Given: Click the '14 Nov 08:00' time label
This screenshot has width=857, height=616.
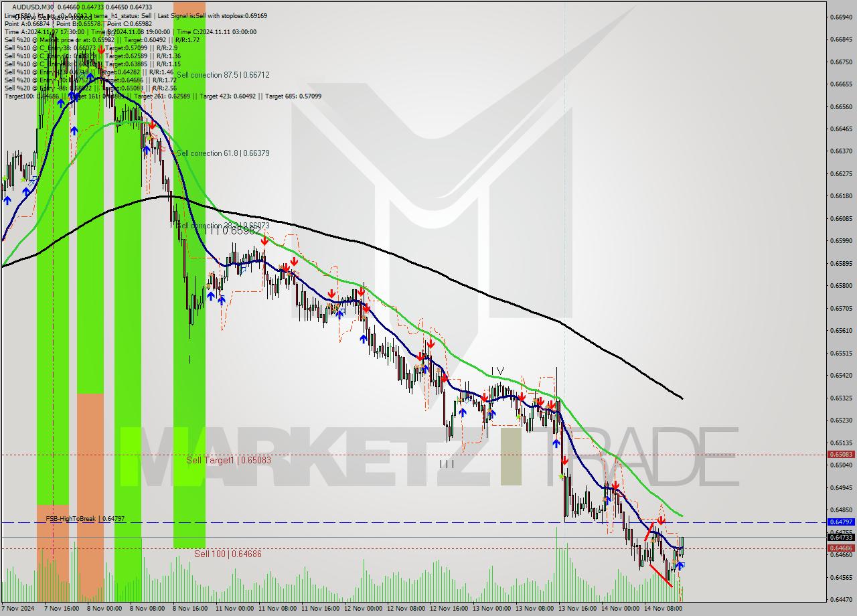Looking at the screenshot, I should [x=663, y=609].
